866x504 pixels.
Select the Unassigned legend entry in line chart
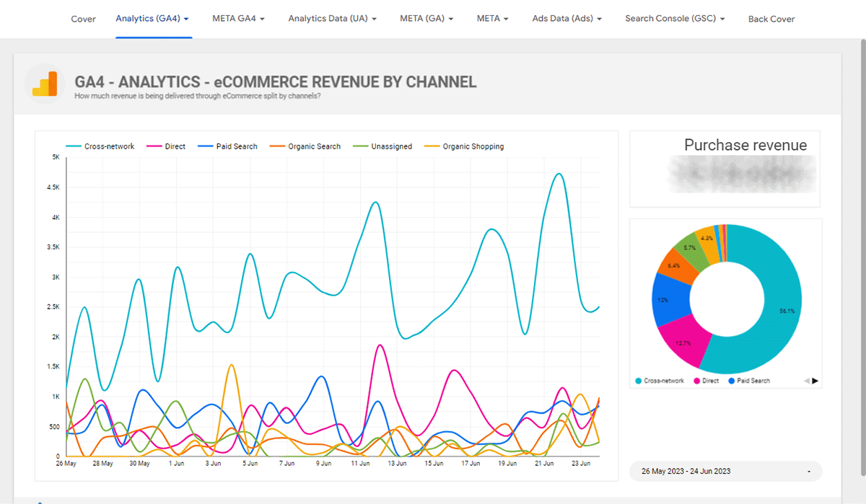click(382, 146)
